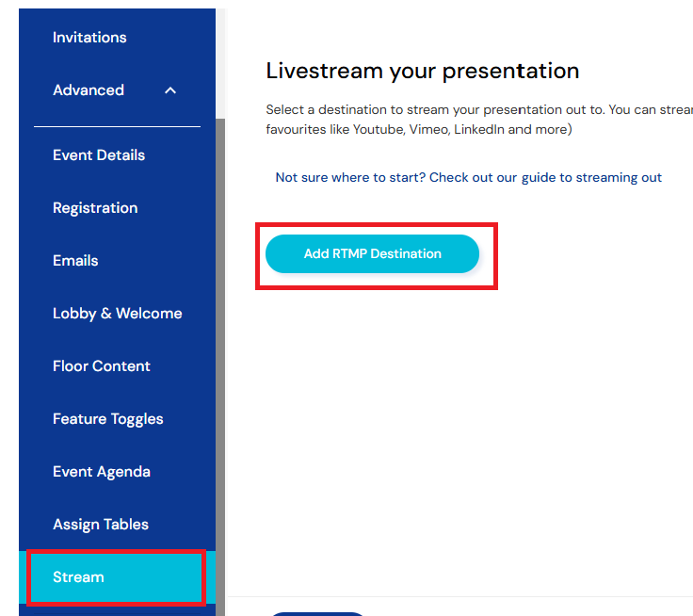Open Event Details settings
The width and height of the screenshot is (693, 616).
99,155
